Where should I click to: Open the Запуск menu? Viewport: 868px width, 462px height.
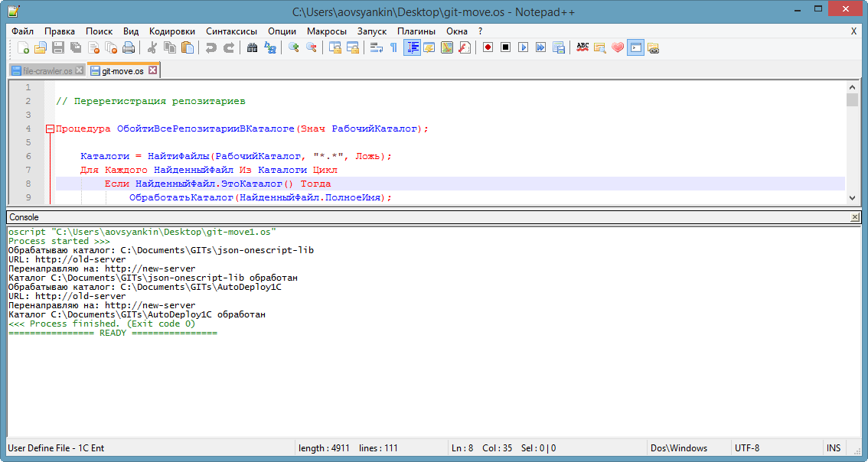click(x=372, y=31)
